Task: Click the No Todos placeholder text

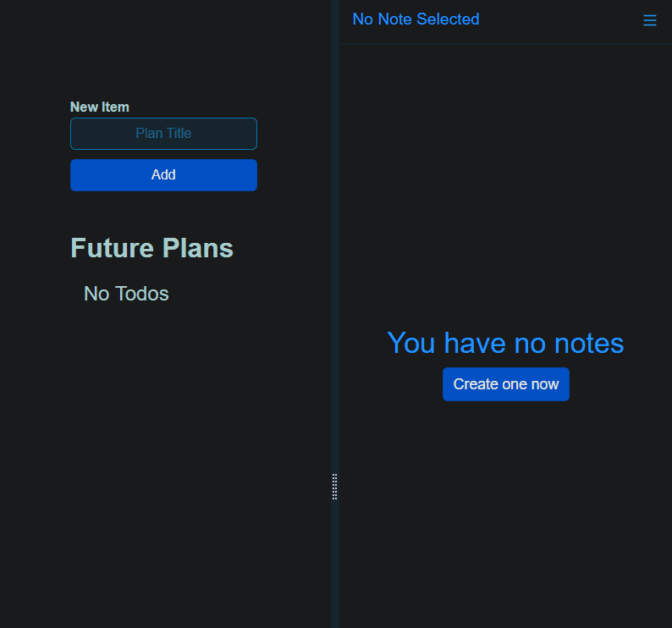Action: pos(126,294)
